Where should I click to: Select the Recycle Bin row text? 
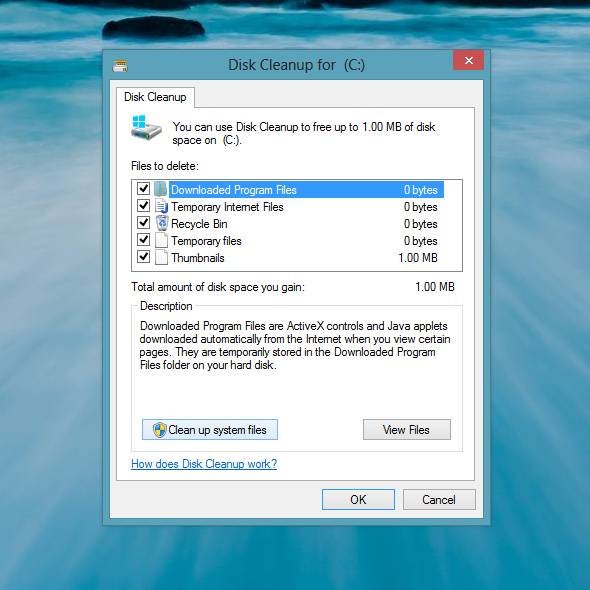(x=199, y=224)
